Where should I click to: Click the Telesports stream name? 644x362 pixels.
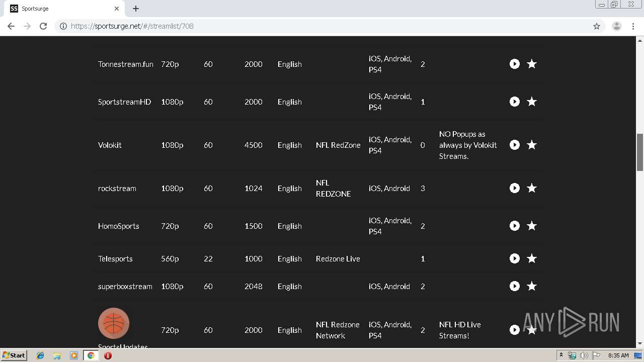tap(115, 259)
